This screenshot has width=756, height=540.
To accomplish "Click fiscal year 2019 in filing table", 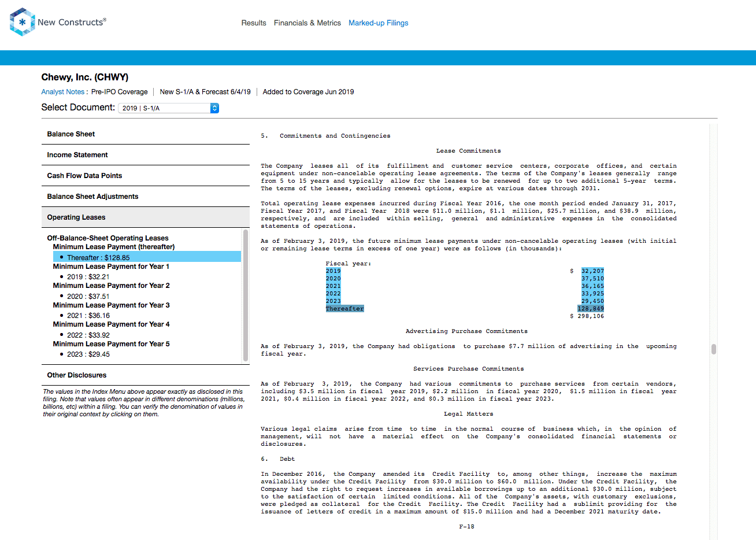I will pos(333,271).
